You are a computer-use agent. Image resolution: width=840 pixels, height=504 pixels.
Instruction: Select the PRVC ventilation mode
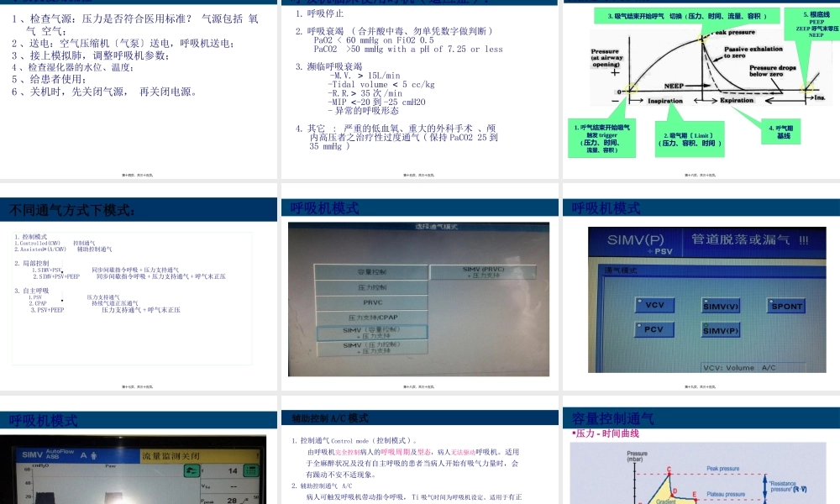[x=371, y=302]
